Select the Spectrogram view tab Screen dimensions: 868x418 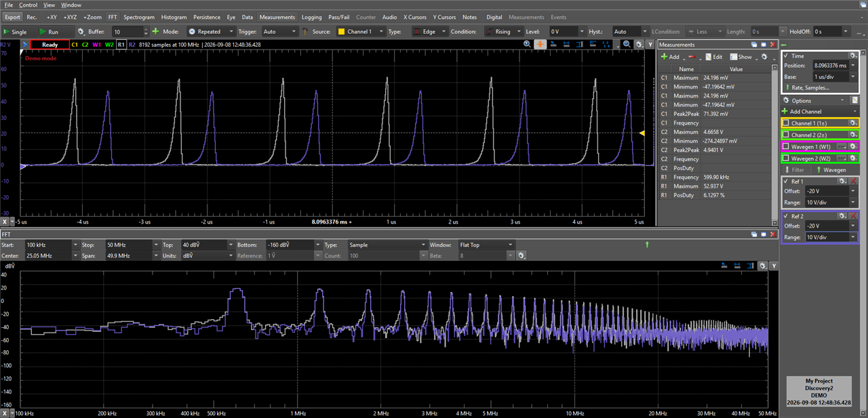tap(139, 17)
